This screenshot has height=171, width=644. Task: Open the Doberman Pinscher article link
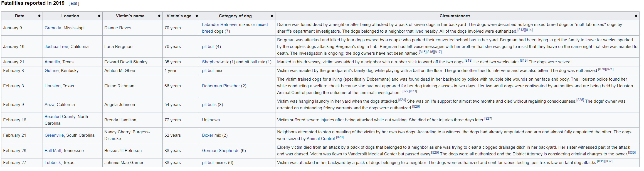pos(221,86)
